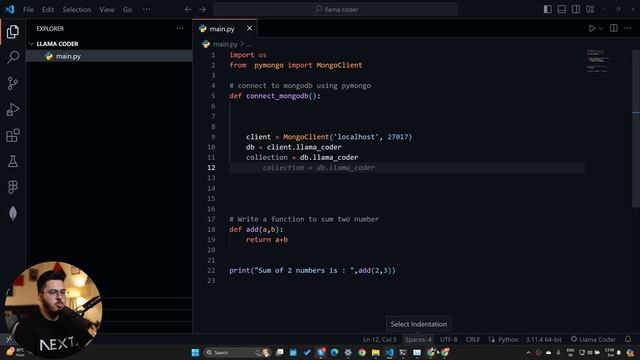
Task: Open run options dropdown arrow
Action: tap(601, 29)
